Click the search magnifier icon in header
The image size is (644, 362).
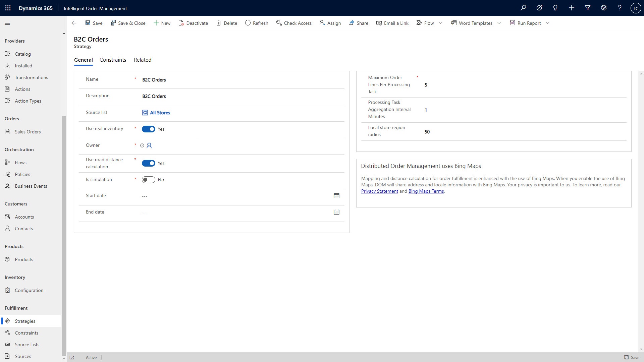click(x=523, y=8)
